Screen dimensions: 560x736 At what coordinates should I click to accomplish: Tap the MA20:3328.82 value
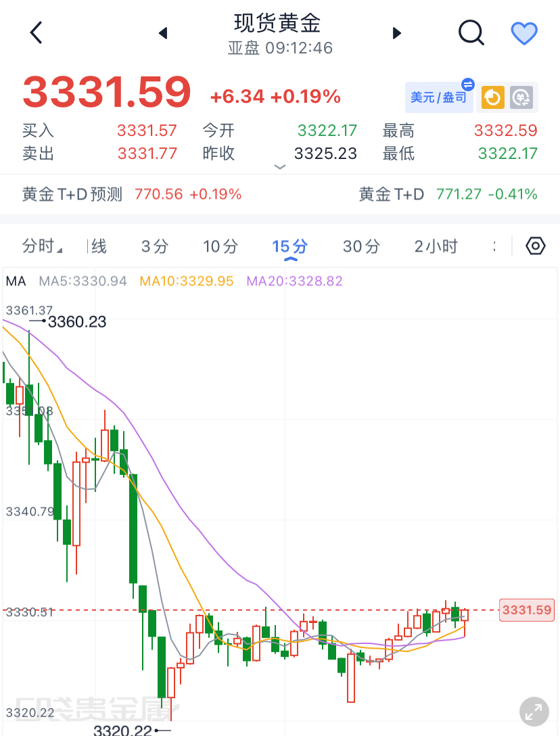[x=294, y=281]
